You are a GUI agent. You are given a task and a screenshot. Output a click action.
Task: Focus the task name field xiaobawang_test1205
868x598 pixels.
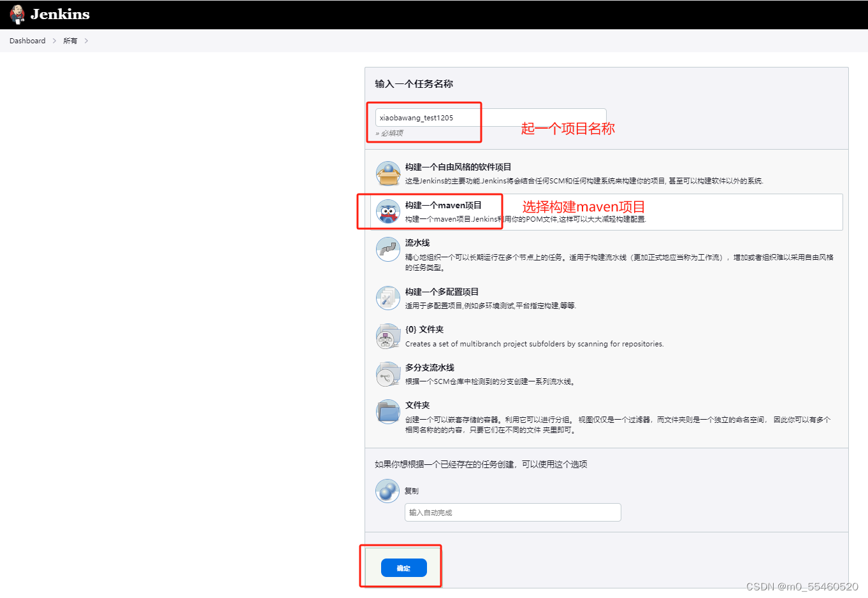pos(491,118)
